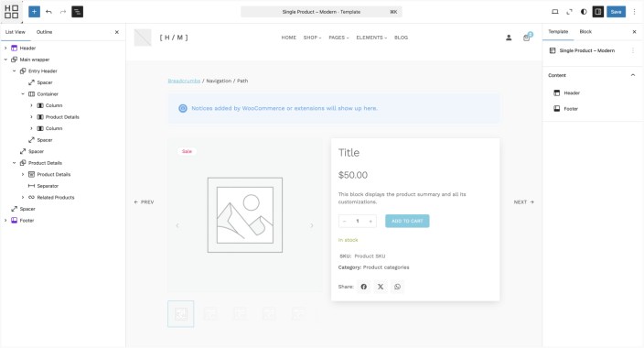
Task: Select the Separator block in list view
Action: click(x=48, y=186)
